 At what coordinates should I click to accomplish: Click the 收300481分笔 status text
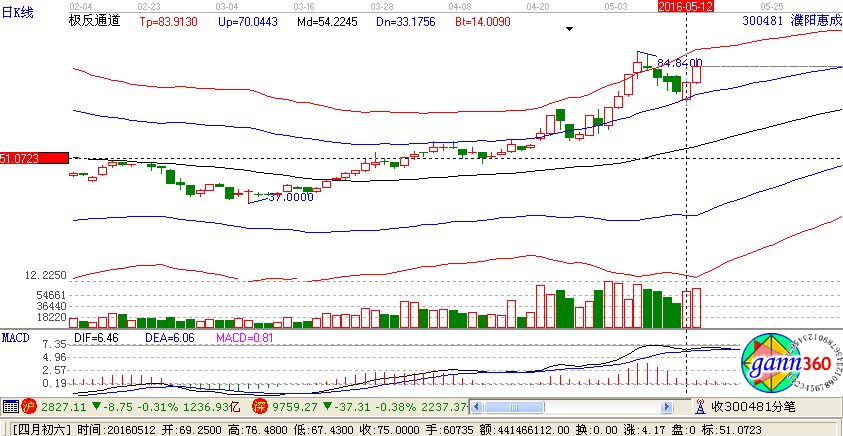tap(749, 407)
